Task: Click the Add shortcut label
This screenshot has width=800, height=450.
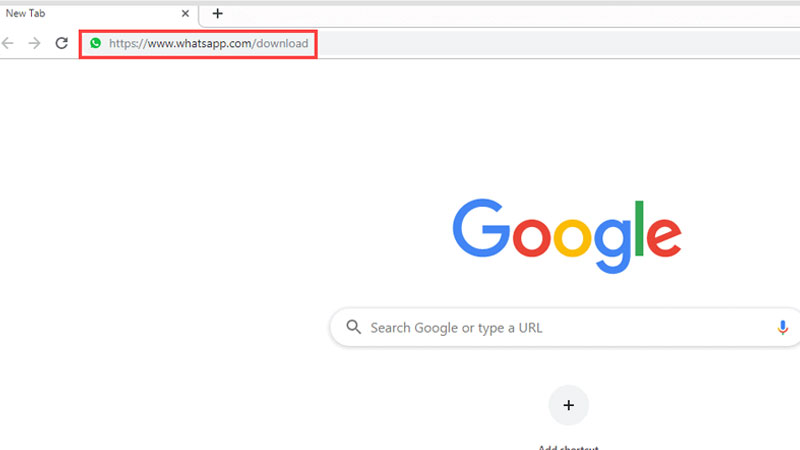Action: 568,447
